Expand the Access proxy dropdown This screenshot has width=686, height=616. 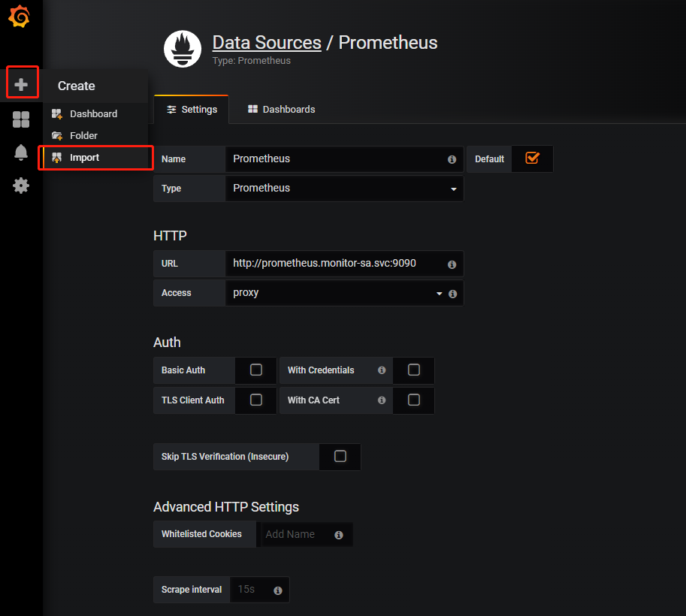point(334,293)
